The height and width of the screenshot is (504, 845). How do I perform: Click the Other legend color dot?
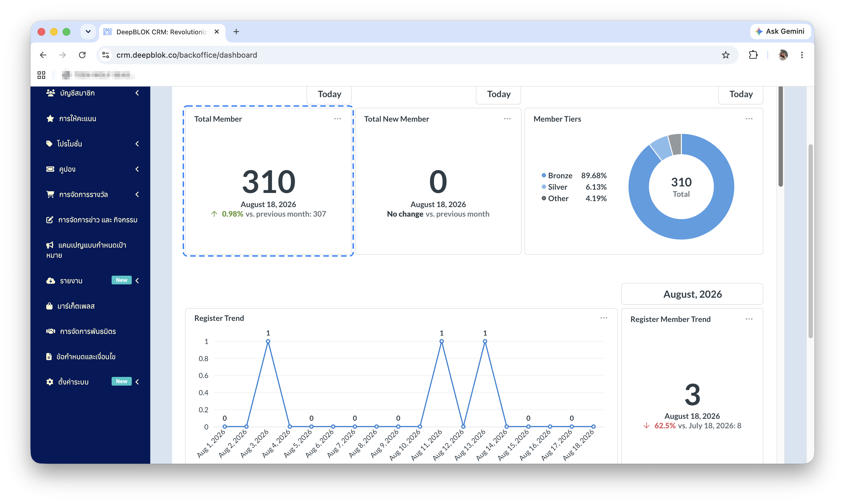pos(544,198)
